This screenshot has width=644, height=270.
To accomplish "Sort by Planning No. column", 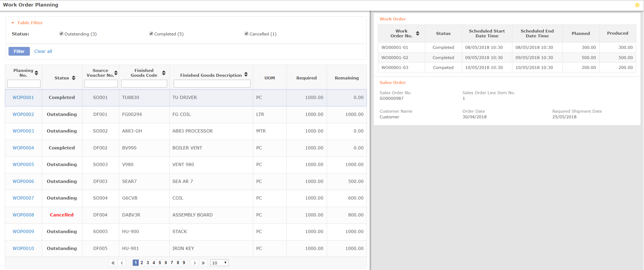I will point(36,73).
